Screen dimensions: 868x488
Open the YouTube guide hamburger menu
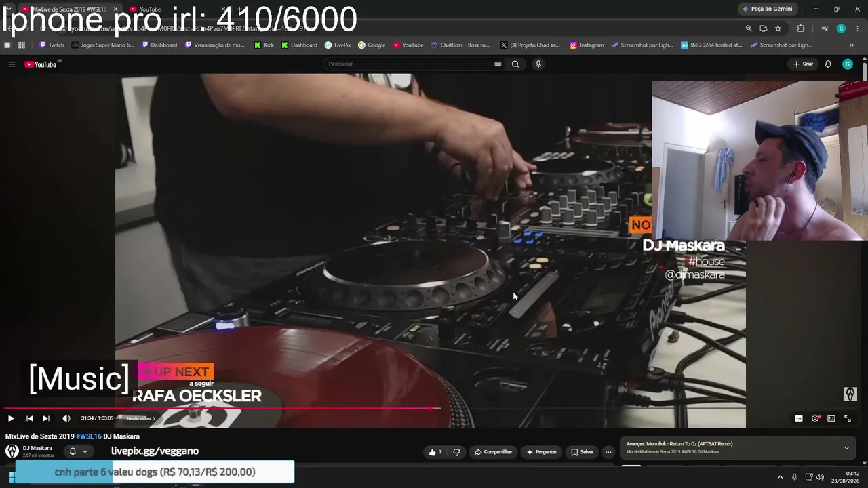(12, 64)
